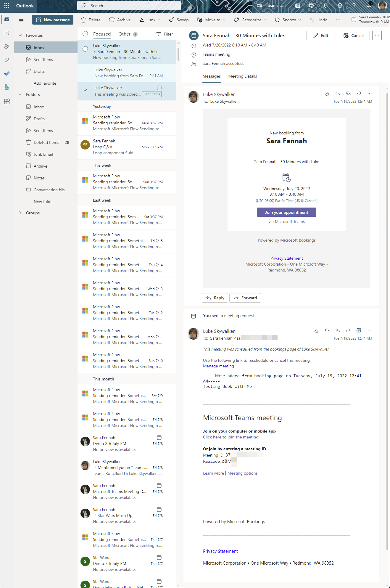Click Reply all icon on first message
Viewport: 390px width, 588px height.
[348, 94]
